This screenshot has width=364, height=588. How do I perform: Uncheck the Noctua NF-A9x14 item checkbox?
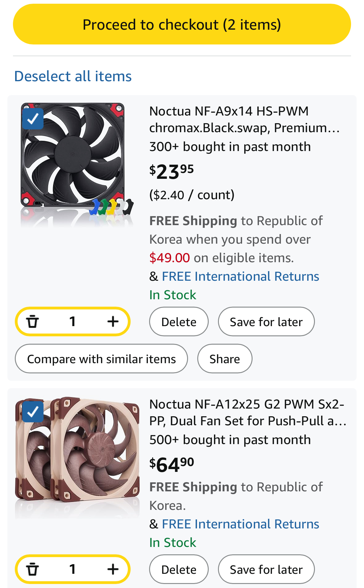coord(33,119)
